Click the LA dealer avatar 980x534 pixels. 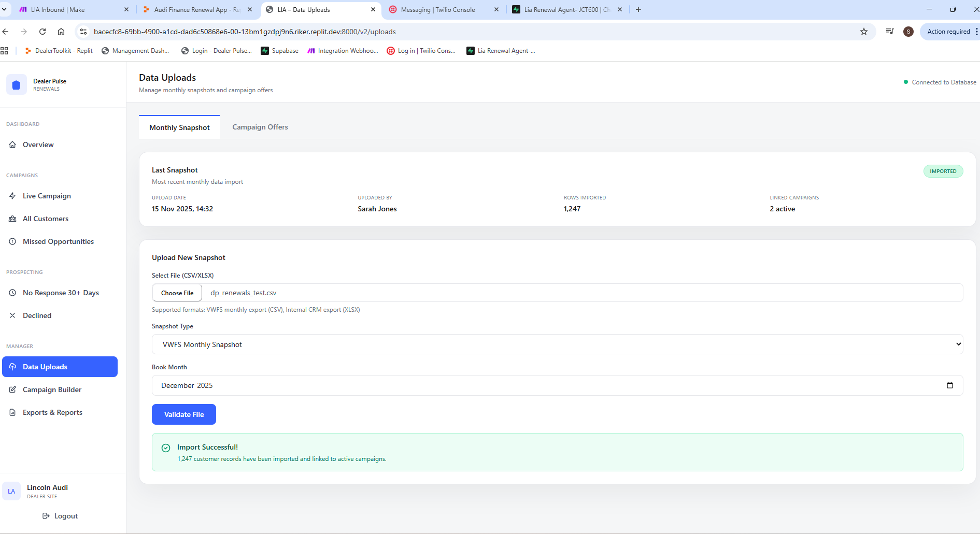11,492
